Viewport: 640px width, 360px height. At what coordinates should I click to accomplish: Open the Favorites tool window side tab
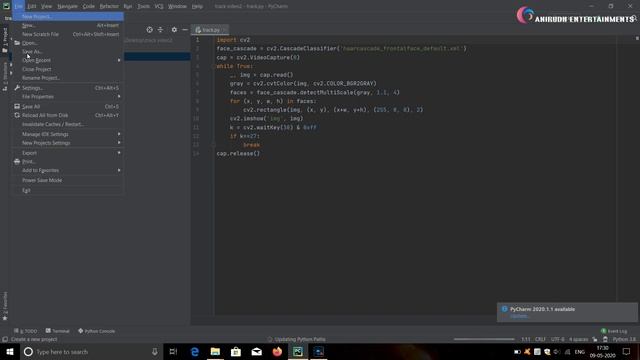click(5, 306)
